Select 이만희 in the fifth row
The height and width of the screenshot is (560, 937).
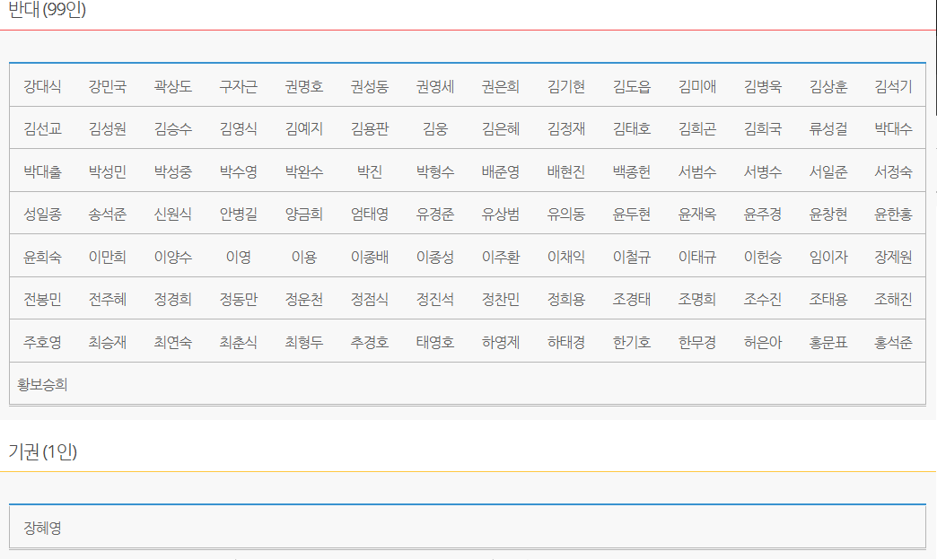108,258
